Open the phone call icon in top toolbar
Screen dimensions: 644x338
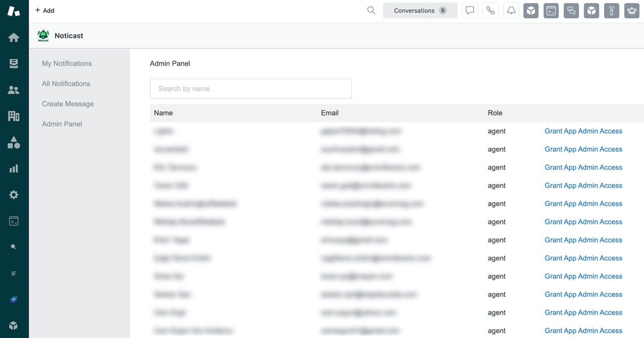[490, 10]
